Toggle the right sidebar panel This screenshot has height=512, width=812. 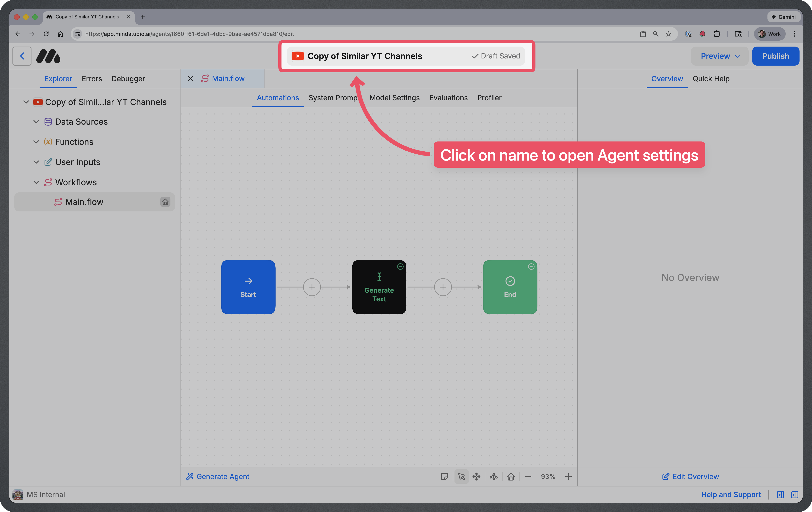pos(795,494)
